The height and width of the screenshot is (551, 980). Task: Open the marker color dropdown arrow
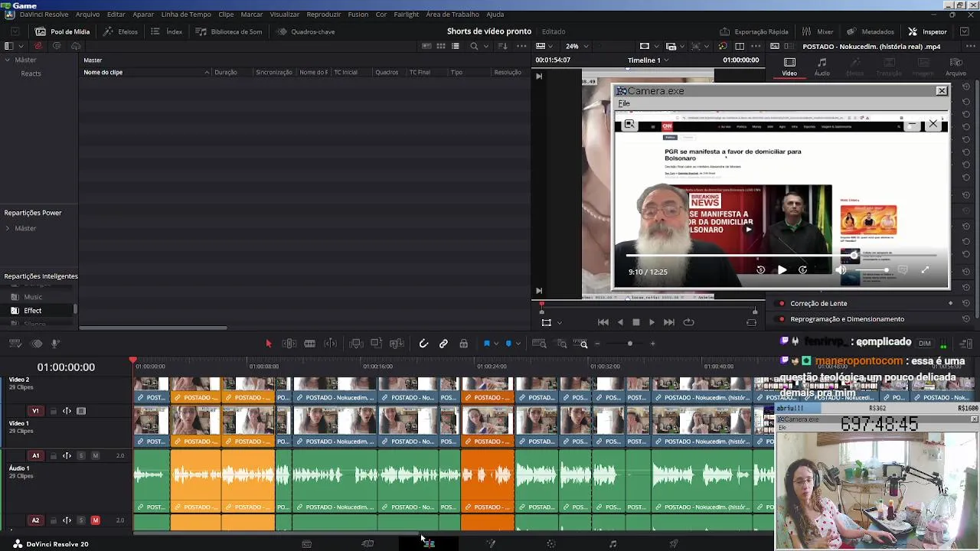tap(518, 344)
